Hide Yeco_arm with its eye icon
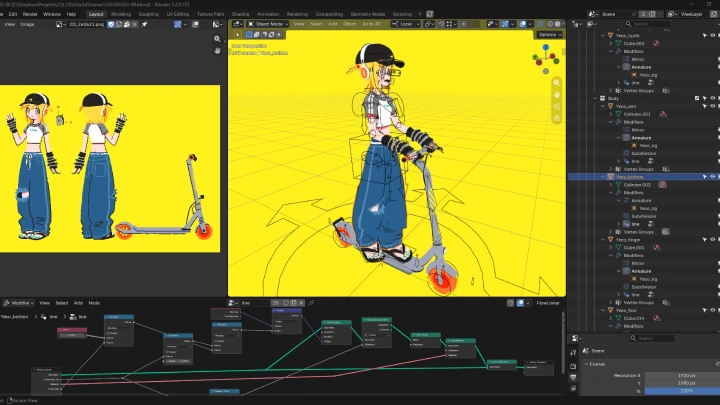720x405 pixels. click(x=713, y=106)
